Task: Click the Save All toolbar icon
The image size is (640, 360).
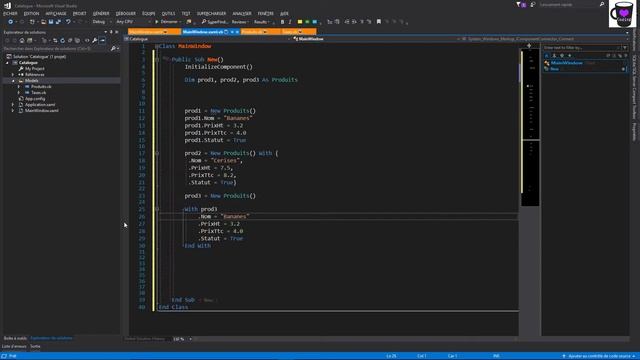Action: coord(58,22)
